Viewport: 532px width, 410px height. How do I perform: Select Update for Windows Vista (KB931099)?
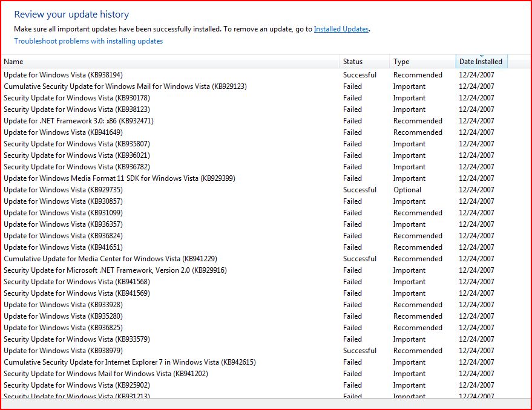[63, 213]
